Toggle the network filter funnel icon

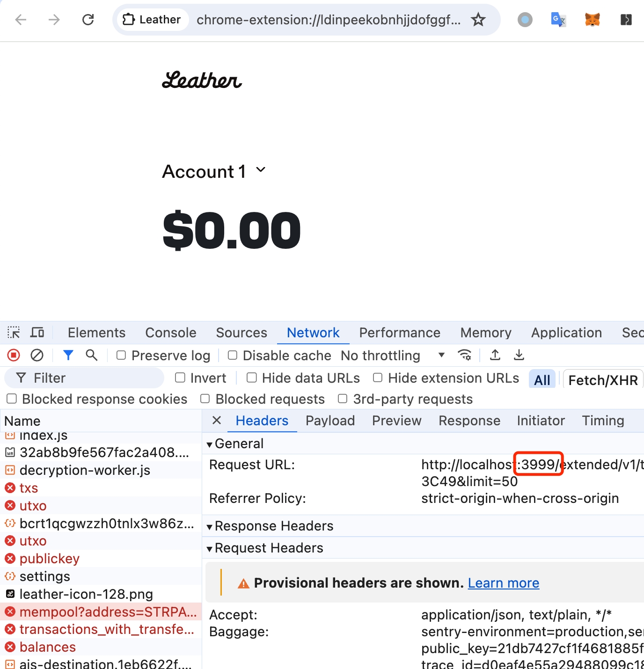point(68,356)
